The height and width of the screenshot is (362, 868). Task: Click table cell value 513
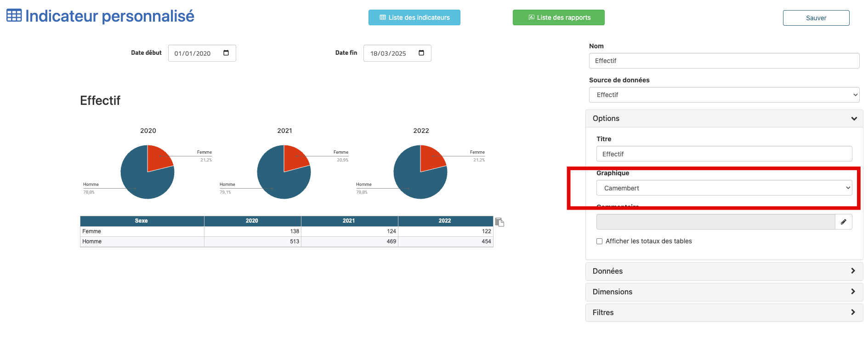tap(295, 241)
